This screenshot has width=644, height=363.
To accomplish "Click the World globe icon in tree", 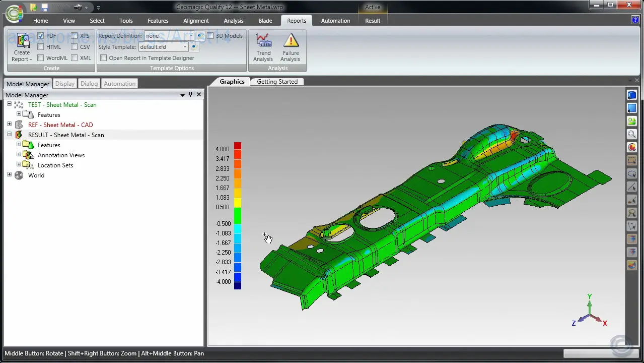I will click(19, 175).
